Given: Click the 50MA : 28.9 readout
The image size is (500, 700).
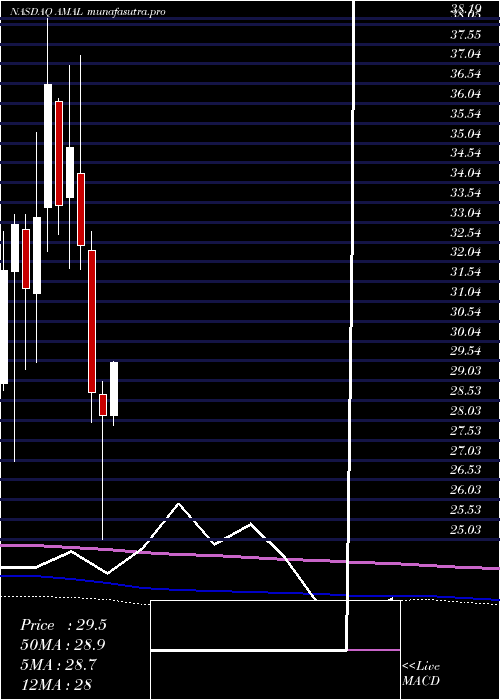Looking at the screenshot, I should click(63, 645).
